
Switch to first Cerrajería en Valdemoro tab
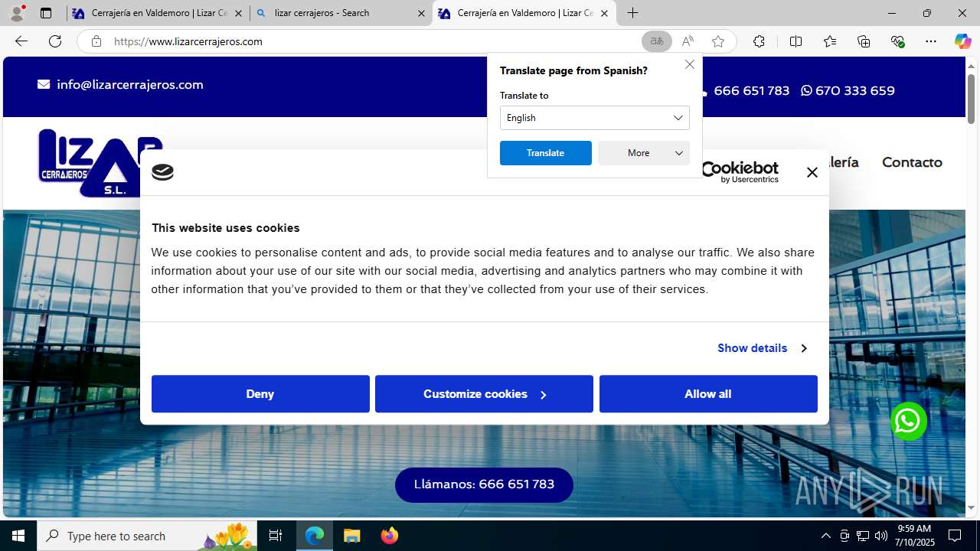149,13
